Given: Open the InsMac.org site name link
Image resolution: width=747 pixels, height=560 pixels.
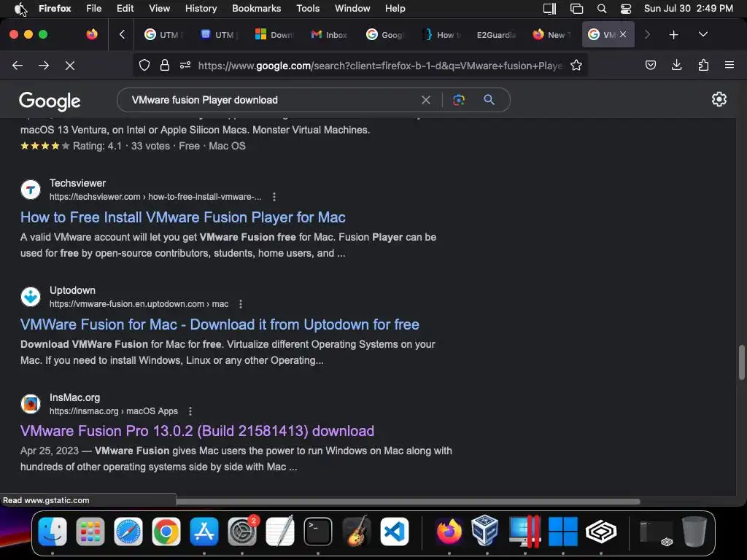Looking at the screenshot, I should tap(75, 397).
